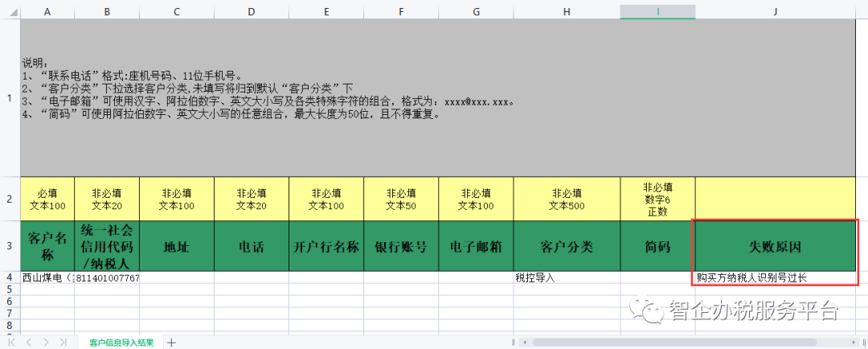Click the 地址 header cell

[177, 246]
